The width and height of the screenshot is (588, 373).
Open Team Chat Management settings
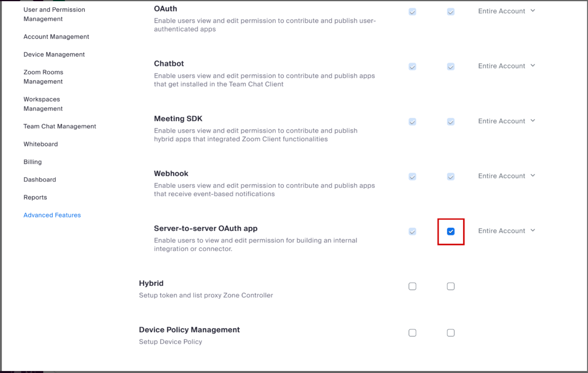coord(60,126)
